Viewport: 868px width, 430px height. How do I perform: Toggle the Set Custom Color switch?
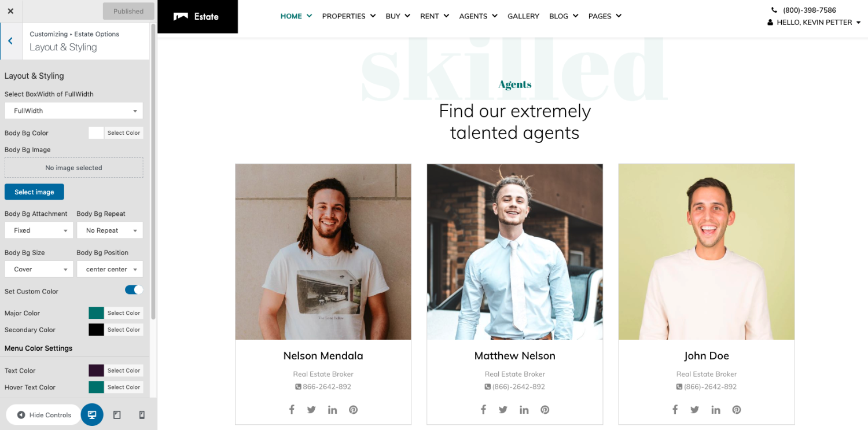[134, 290]
